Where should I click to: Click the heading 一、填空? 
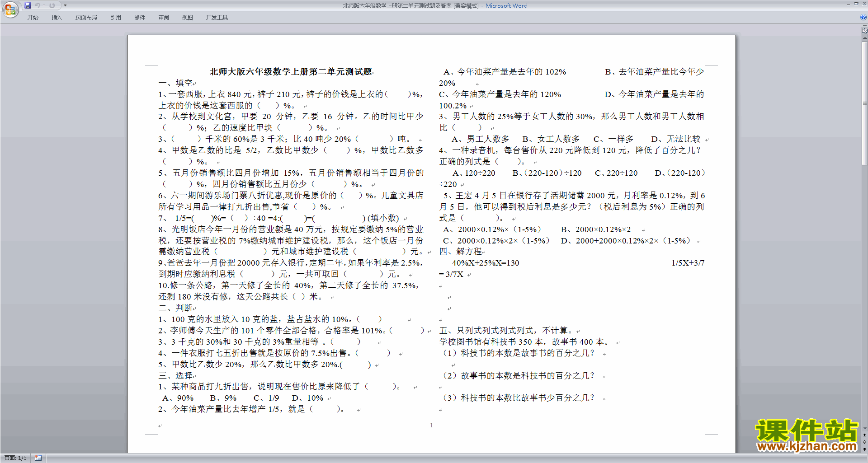click(x=175, y=83)
